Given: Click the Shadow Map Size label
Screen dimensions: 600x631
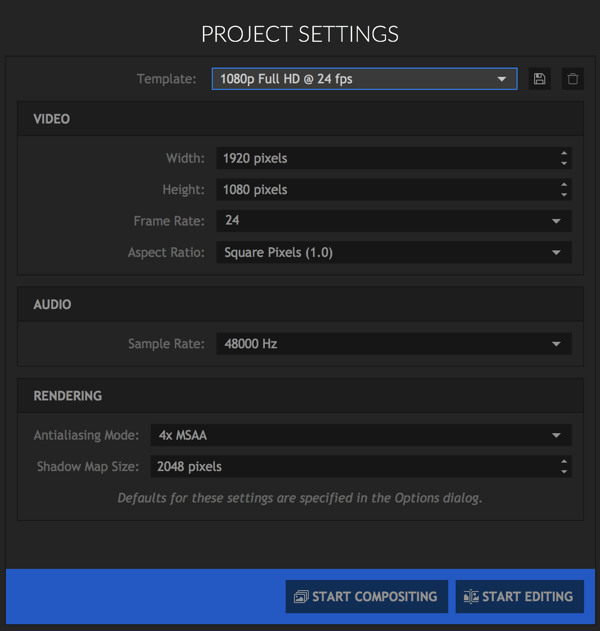Looking at the screenshot, I should coord(88,466).
